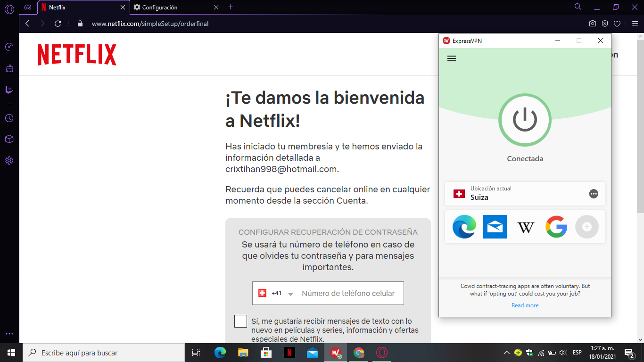
Task: Open GX Control speedometer panel
Action: click(x=9, y=47)
